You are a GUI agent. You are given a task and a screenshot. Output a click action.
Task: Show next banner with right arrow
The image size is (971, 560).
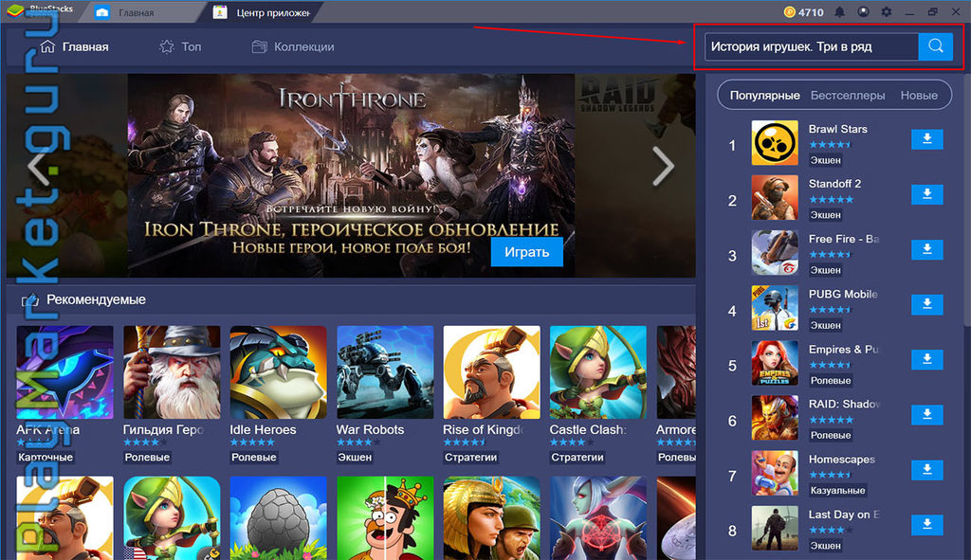(x=663, y=166)
